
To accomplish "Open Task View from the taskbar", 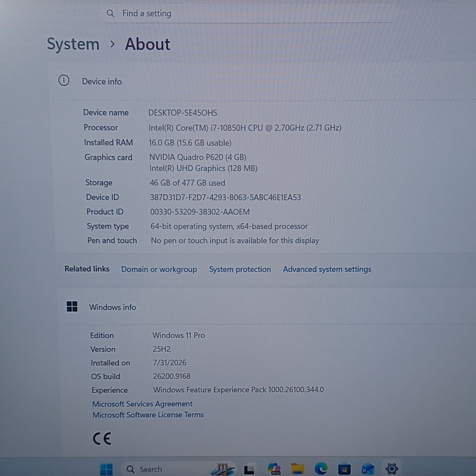I will [249, 470].
